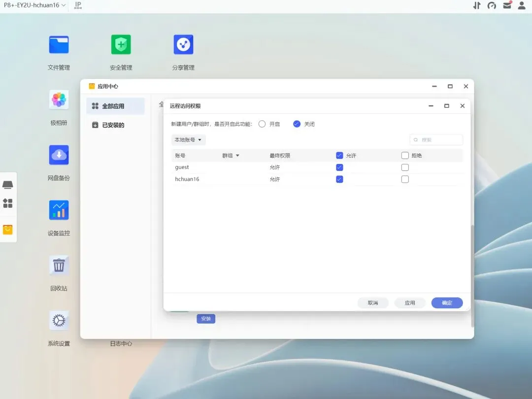
Task: Maximize the 远程访问权限 dialog
Action: pos(447,106)
